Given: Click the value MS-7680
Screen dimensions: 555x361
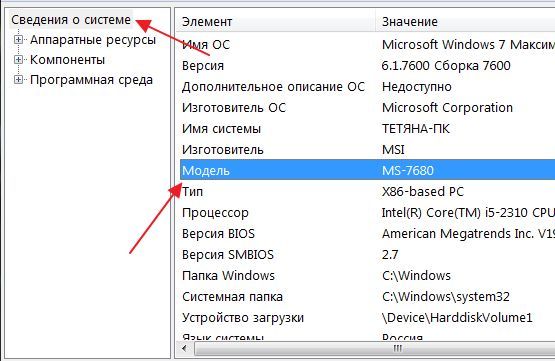Looking at the screenshot, I should (408, 171).
